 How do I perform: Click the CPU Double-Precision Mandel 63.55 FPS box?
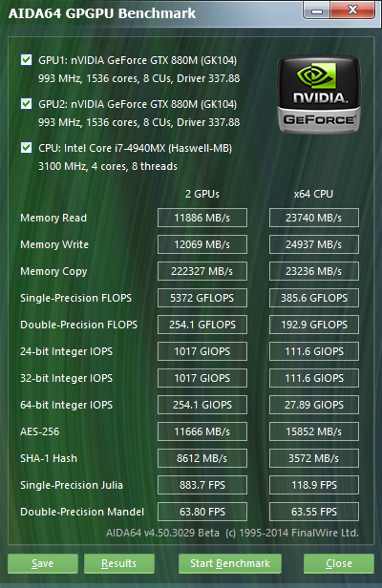click(x=314, y=512)
